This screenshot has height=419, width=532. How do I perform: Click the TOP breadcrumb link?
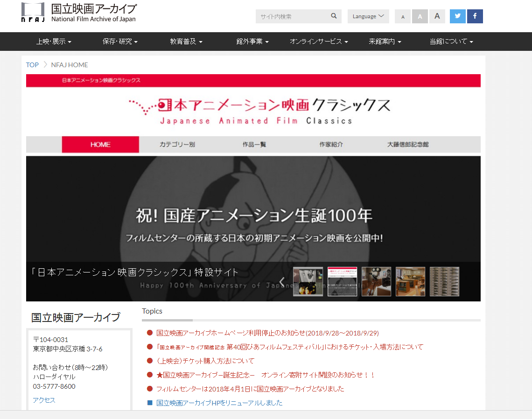coord(32,65)
